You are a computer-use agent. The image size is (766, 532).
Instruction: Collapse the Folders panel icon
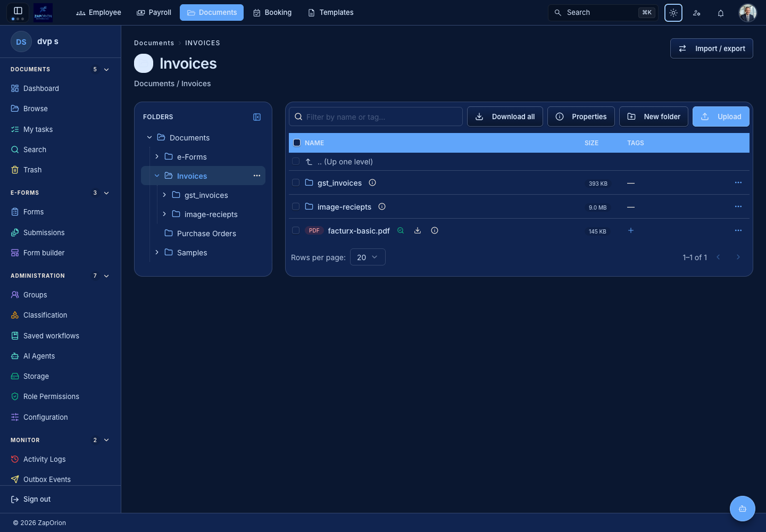pyautogui.click(x=257, y=117)
